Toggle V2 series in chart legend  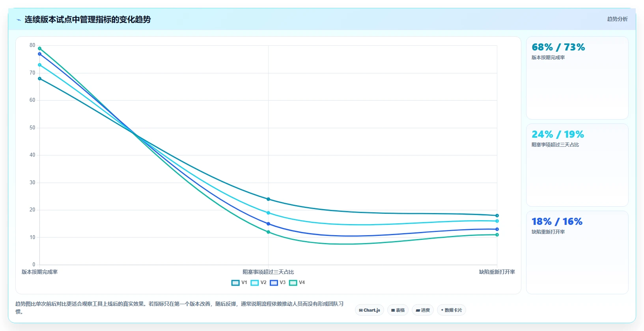click(x=258, y=282)
